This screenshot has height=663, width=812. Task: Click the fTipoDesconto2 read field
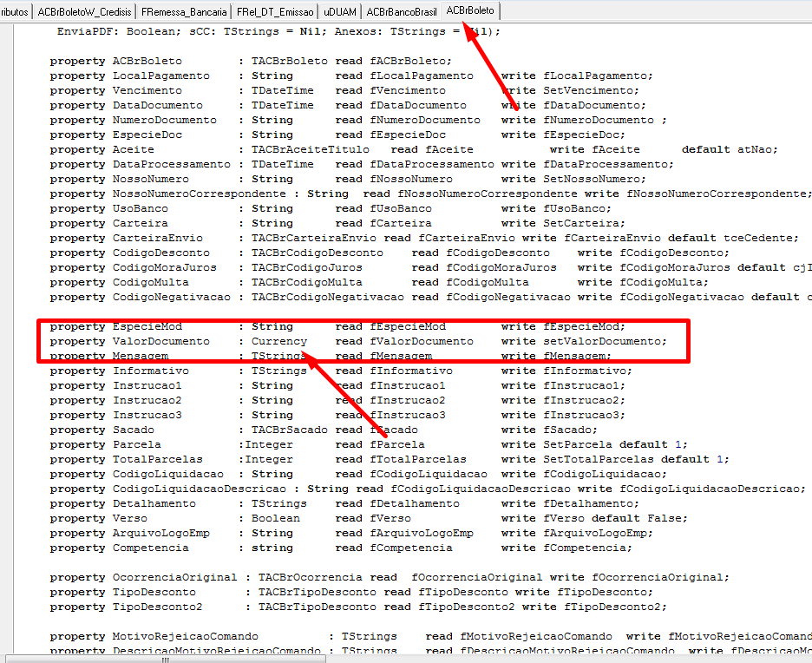click(467, 607)
